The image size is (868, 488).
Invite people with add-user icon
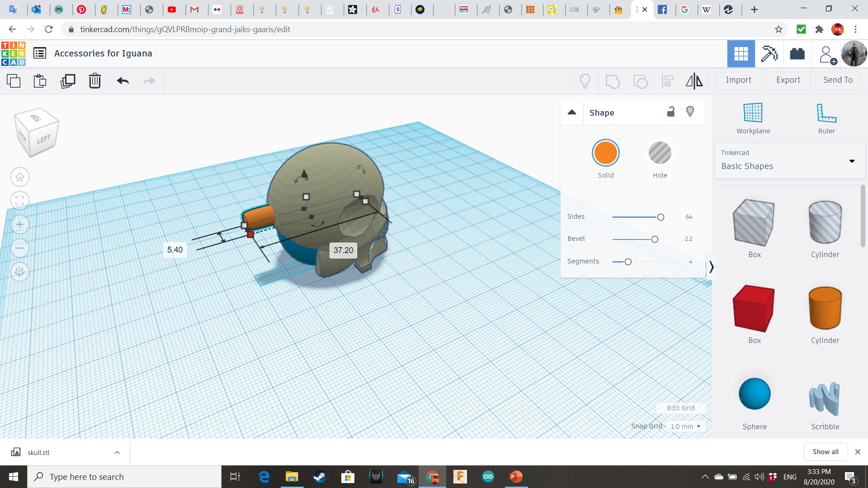(x=827, y=55)
